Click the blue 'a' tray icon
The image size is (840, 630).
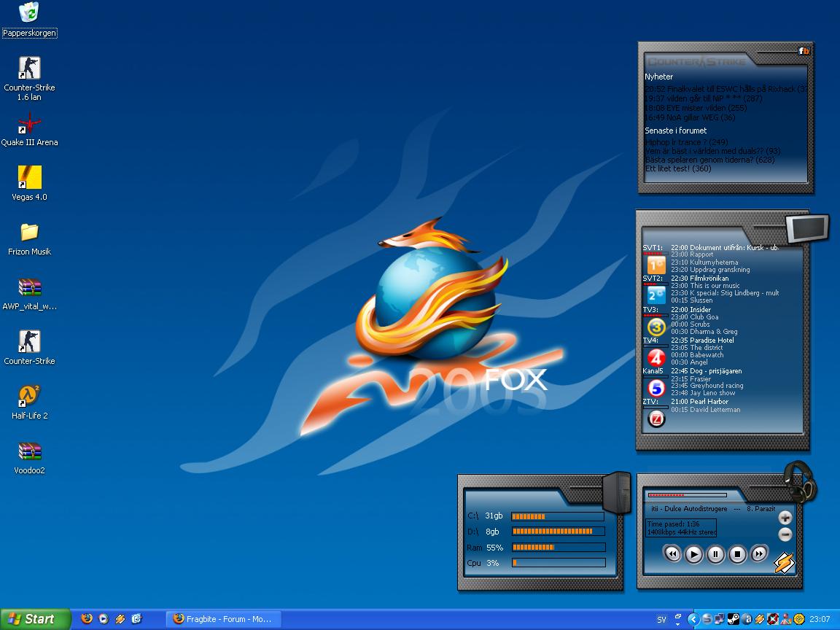click(746, 619)
